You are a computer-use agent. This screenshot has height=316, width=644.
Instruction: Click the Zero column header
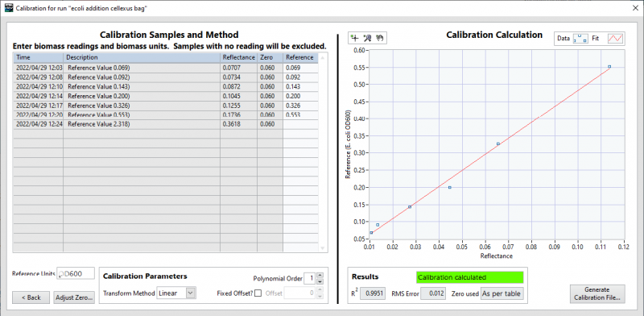270,57
